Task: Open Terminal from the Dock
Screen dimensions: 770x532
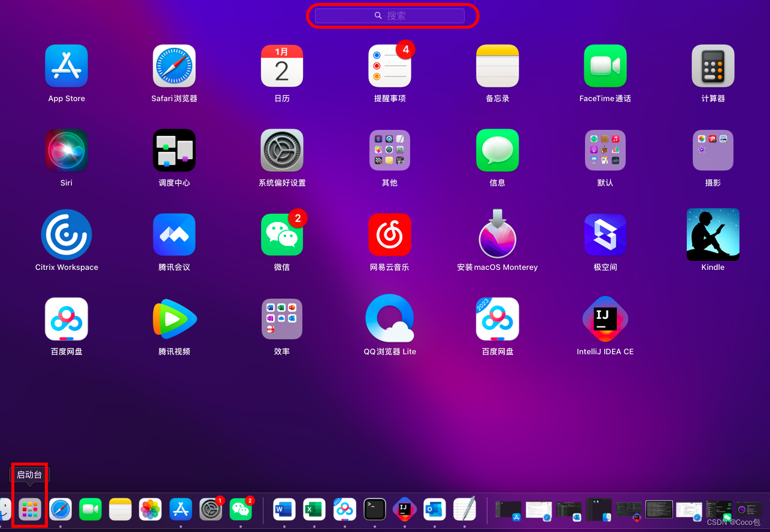Action: tap(375, 509)
